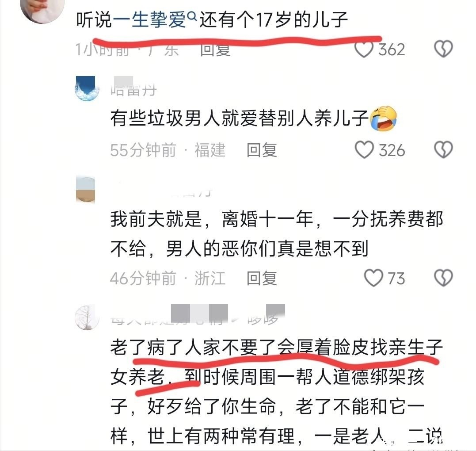
Task: Reply to the 46分钟前 浙江 comment
Action: [262, 278]
